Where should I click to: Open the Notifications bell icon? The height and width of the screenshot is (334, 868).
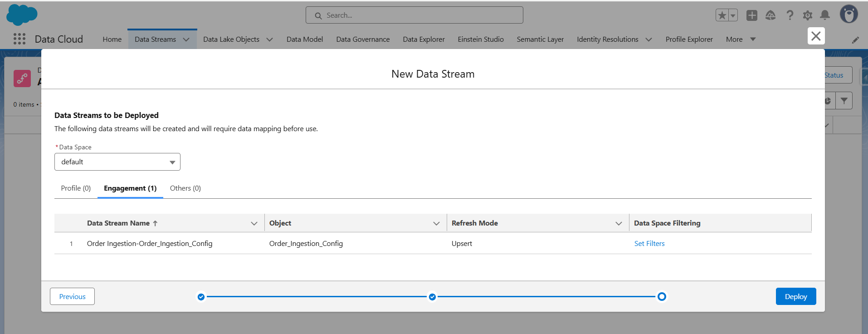825,15
